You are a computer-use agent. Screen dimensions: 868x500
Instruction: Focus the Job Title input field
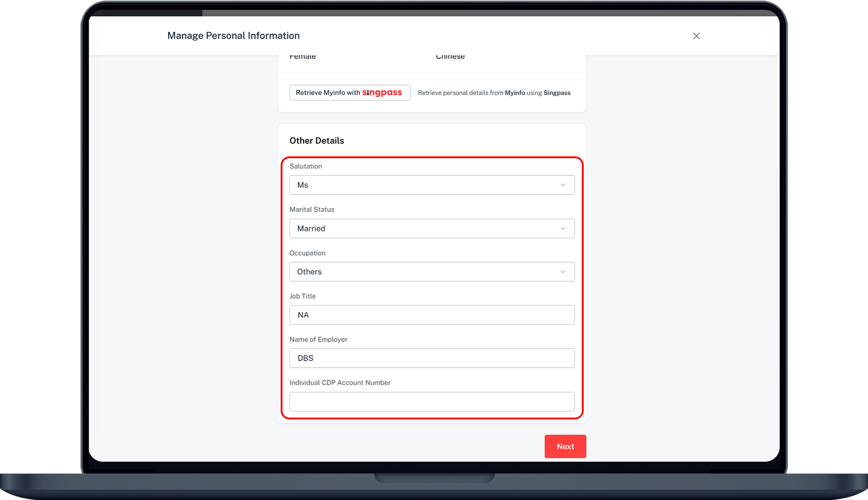point(431,315)
